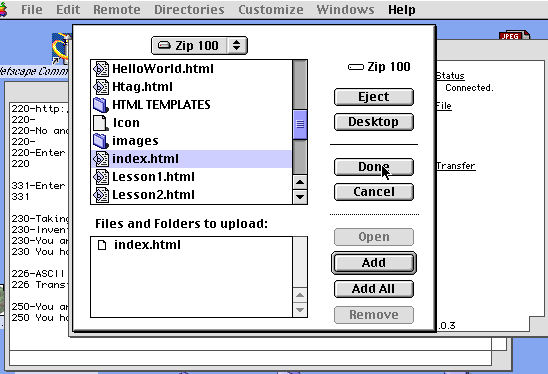
Task: Select the HTML TEMPLATES folder icon
Action: click(x=101, y=105)
